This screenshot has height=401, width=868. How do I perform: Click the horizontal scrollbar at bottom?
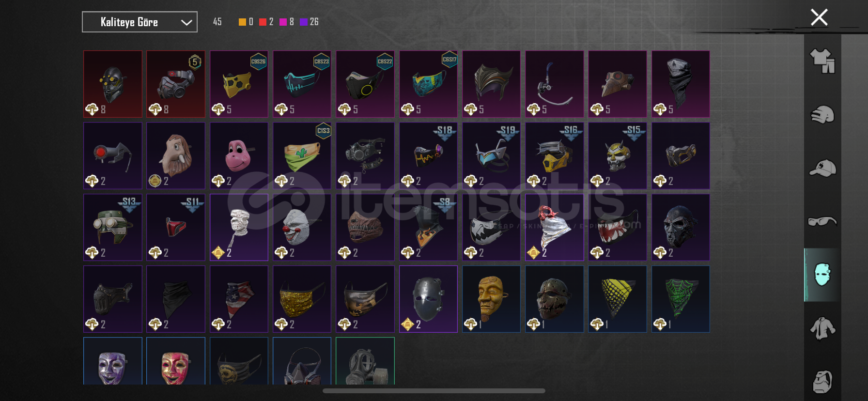pos(434,391)
